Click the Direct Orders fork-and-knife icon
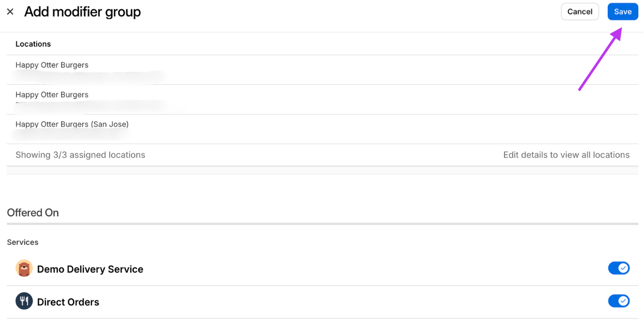This screenshot has height=322, width=644. 24,302
